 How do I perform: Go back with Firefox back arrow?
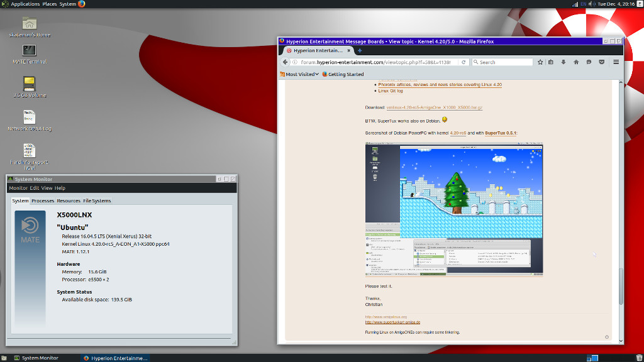285,62
